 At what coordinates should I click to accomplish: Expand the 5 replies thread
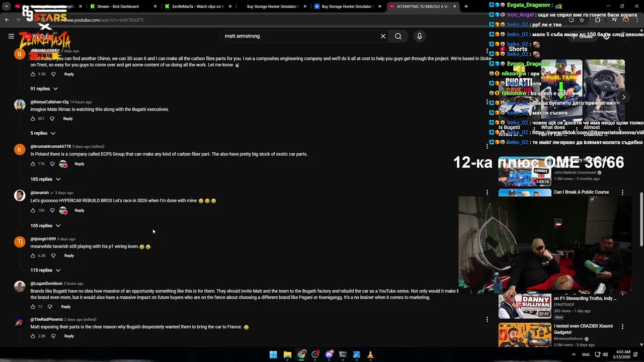(x=43, y=133)
